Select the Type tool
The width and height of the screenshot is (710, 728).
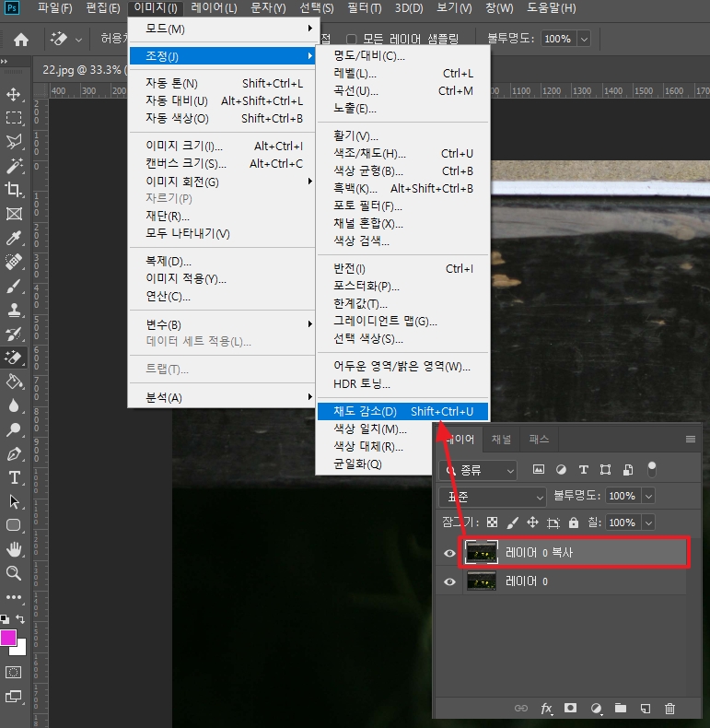coord(14,477)
